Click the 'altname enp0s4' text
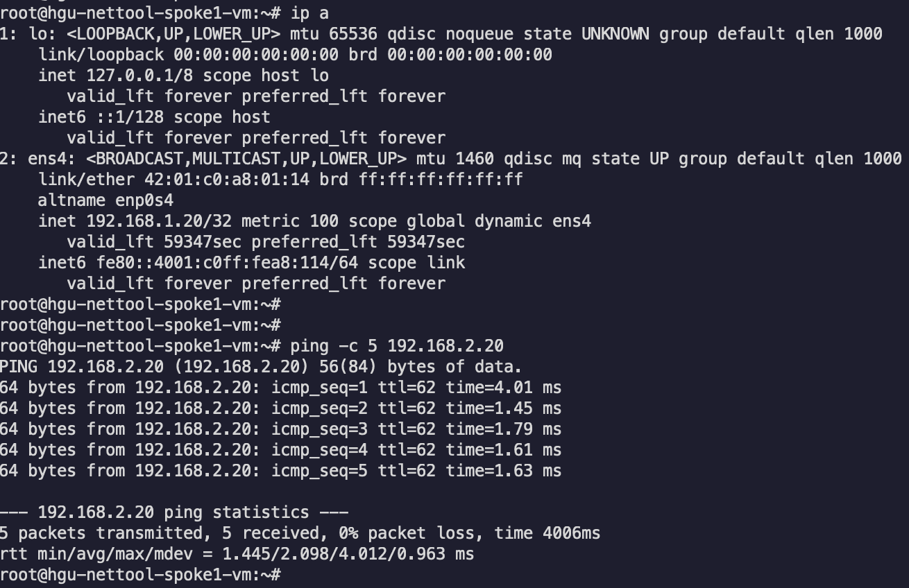Screen dimensions: 909x588 (x=105, y=200)
